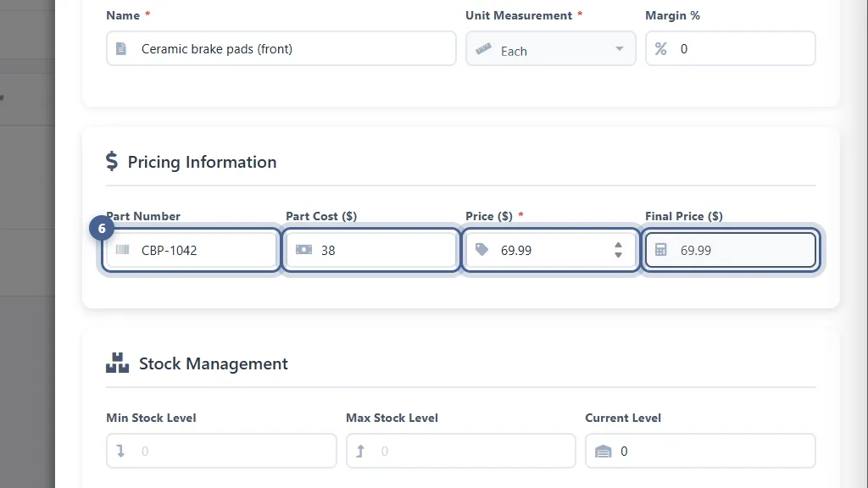Click the calculator icon in Final Price field

click(x=660, y=250)
